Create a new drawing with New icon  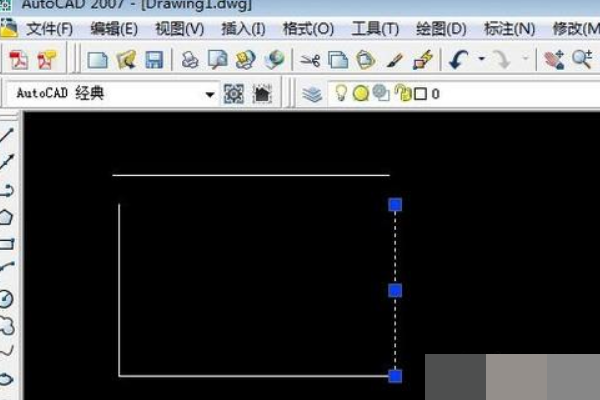pos(97,60)
